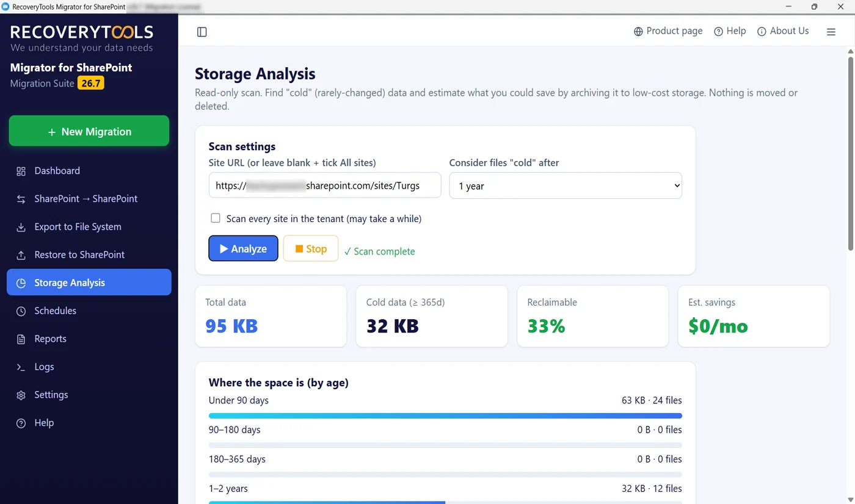Open Dashboard from the sidebar
The height and width of the screenshot is (504, 855).
(x=89, y=171)
